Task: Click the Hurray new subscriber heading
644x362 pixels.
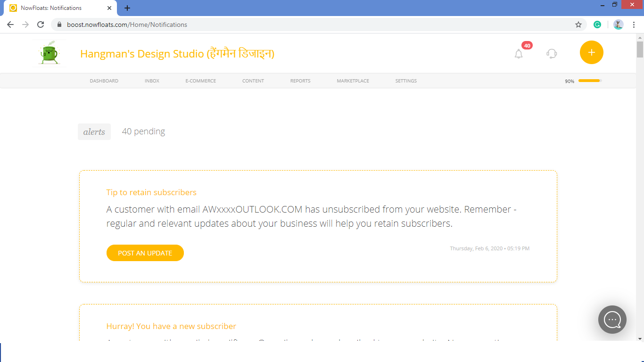Action: (x=171, y=326)
